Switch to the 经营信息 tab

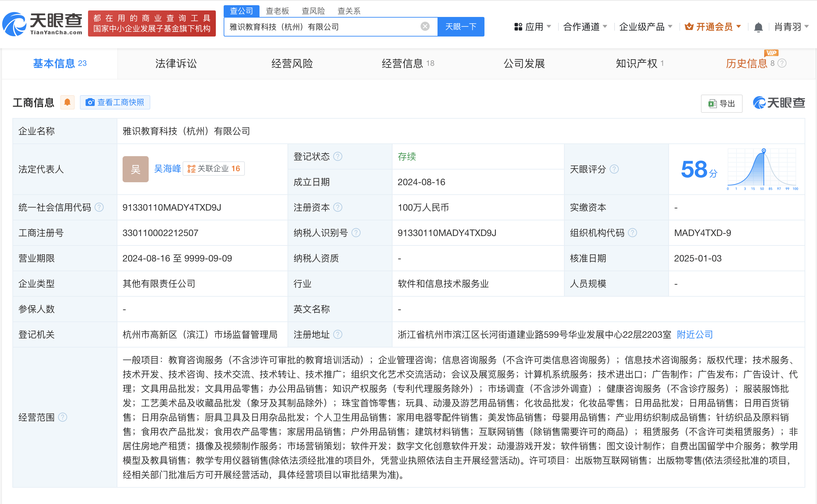coord(408,63)
